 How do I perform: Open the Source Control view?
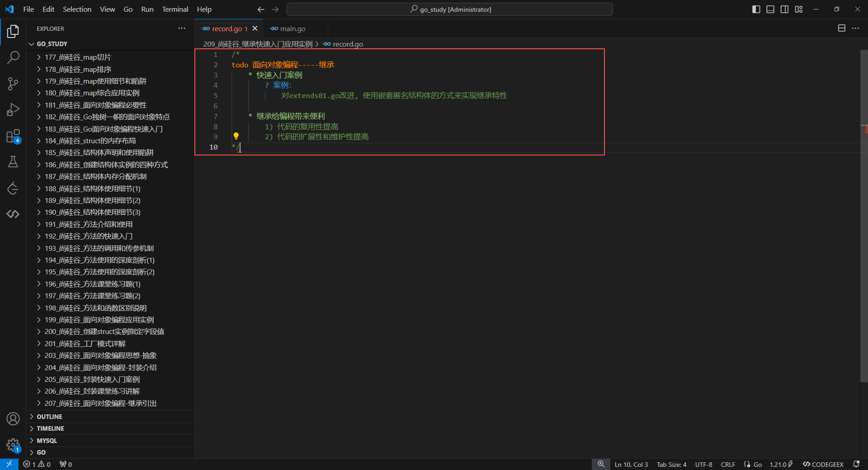click(13, 84)
